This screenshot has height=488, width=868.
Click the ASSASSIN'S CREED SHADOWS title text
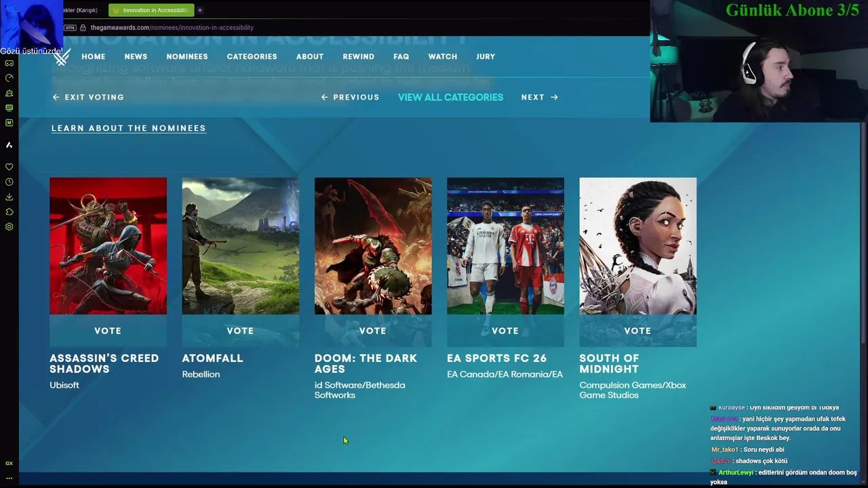[x=104, y=364]
